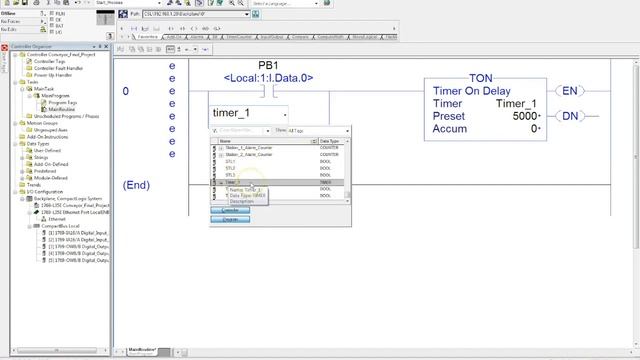This screenshot has height=360, width=640.
Task: Select the Station_2_Alarm_Counter tag row
Action: (x=277, y=154)
